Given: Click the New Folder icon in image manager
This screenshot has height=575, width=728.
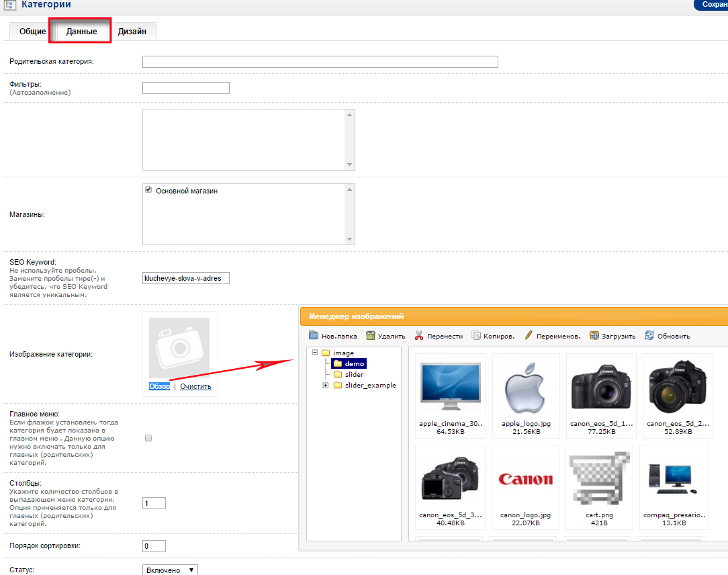Looking at the screenshot, I should tap(314, 336).
